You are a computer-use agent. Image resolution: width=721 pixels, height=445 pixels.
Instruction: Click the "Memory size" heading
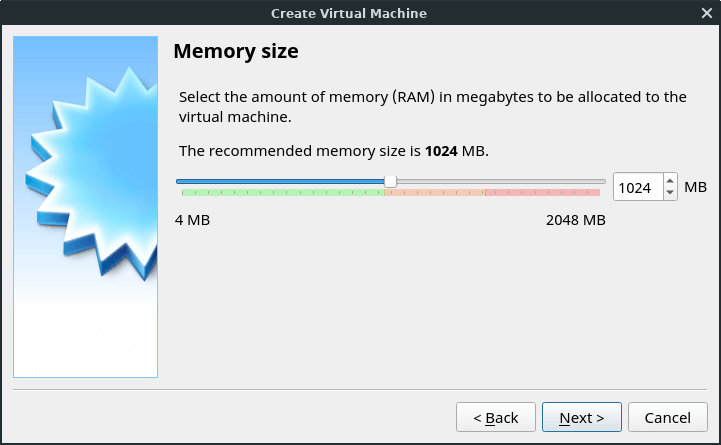pos(236,51)
